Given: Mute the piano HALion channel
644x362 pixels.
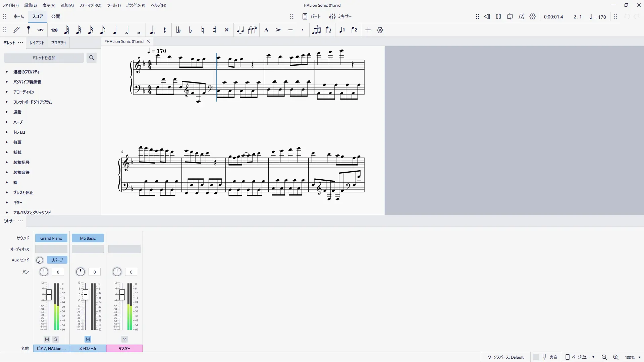Looking at the screenshot, I should coord(47,339).
